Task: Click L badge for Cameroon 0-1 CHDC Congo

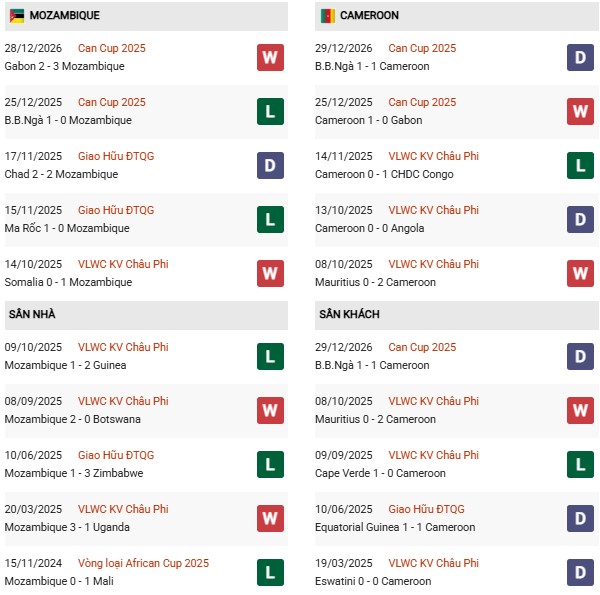Action: tap(580, 165)
